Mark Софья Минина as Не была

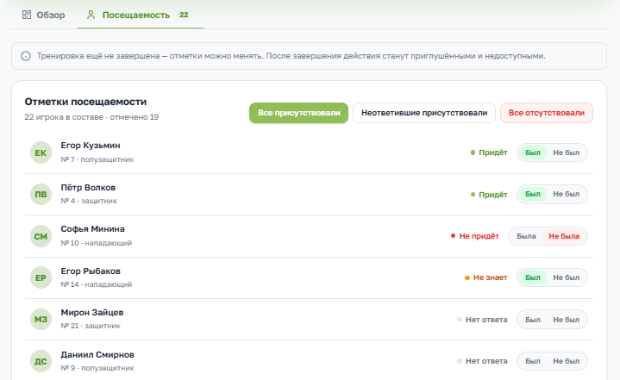[564, 236]
